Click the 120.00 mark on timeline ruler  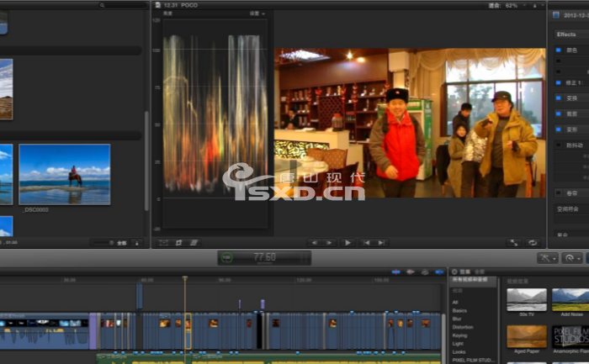tap(304, 280)
